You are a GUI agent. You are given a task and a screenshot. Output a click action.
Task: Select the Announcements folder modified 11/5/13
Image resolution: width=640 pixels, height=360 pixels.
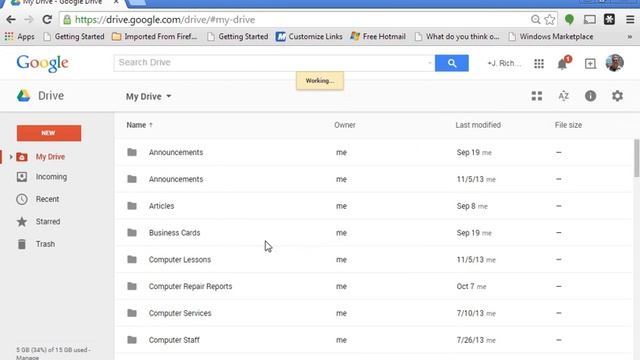click(x=373, y=179)
